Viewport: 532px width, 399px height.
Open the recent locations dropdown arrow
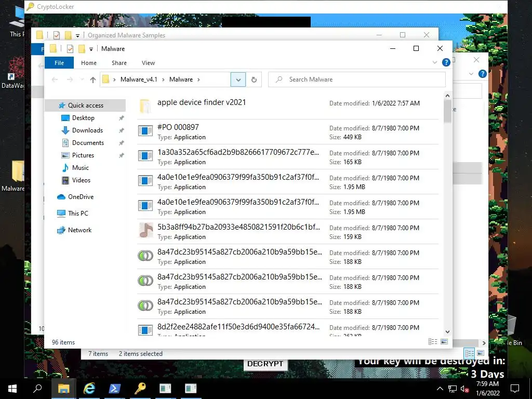(x=82, y=79)
